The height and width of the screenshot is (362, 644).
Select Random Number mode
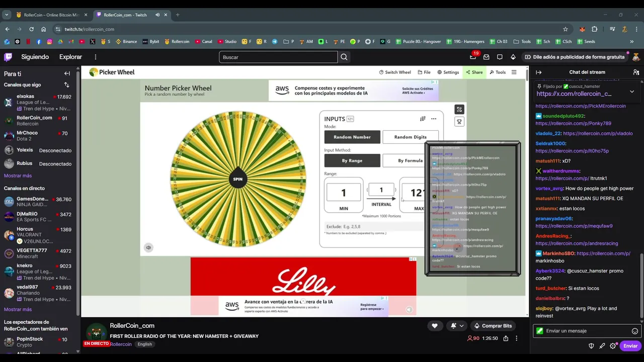pos(352,137)
